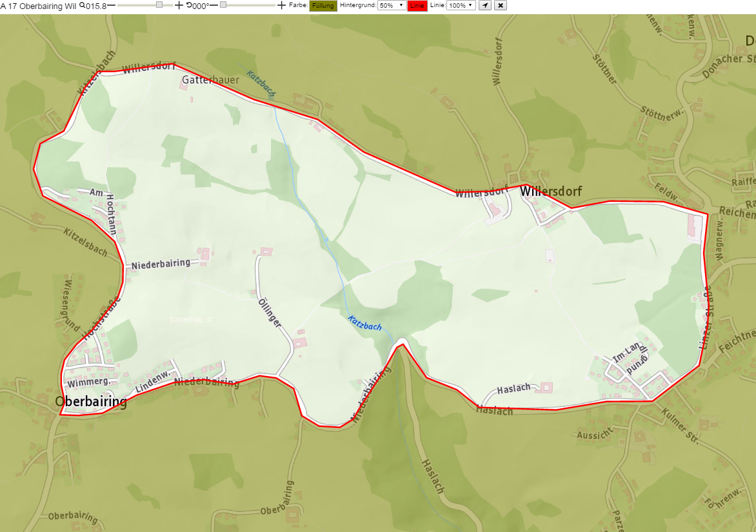Increase rotation with the plus icon
The width and height of the screenshot is (756, 532).
(x=282, y=5)
